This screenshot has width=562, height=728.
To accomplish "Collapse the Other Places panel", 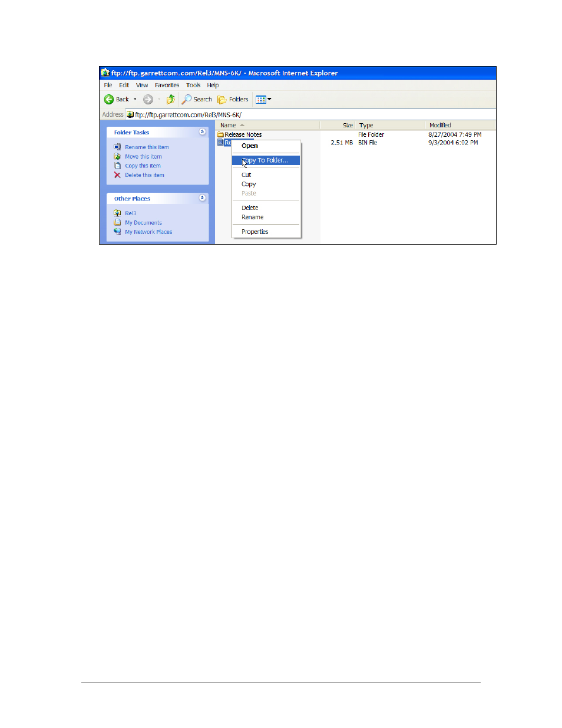I will tap(203, 198).
